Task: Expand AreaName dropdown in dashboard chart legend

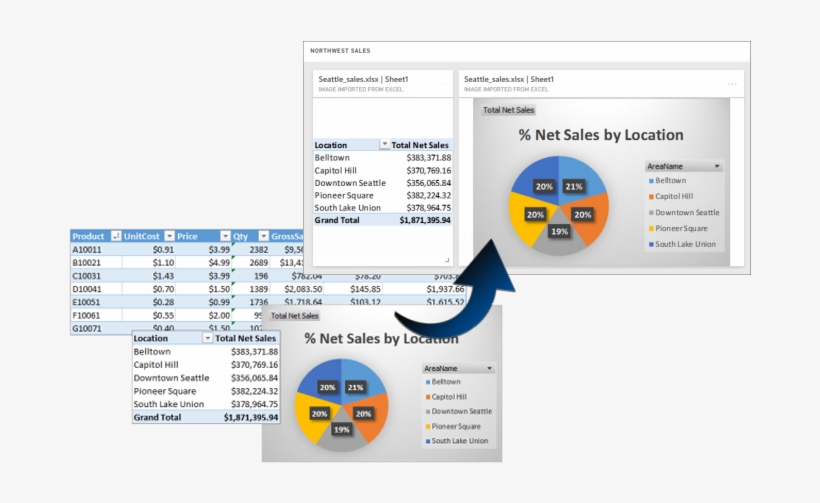Action: 717,167
